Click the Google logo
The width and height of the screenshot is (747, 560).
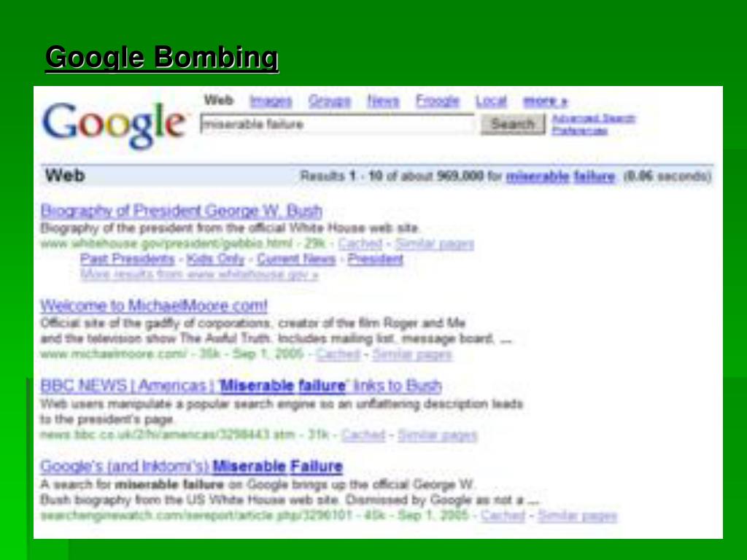[x=113, y=125]
